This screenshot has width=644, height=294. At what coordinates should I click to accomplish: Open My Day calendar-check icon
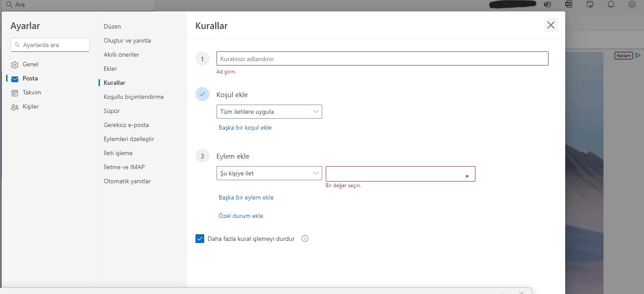(590, 4)
